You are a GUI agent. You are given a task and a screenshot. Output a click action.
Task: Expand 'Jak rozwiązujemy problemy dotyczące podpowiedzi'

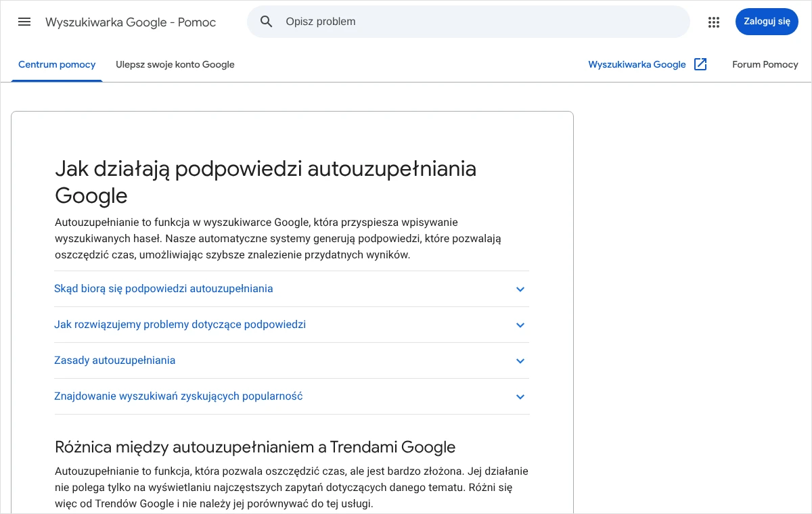pyautogui.click(x=292, y=325)
